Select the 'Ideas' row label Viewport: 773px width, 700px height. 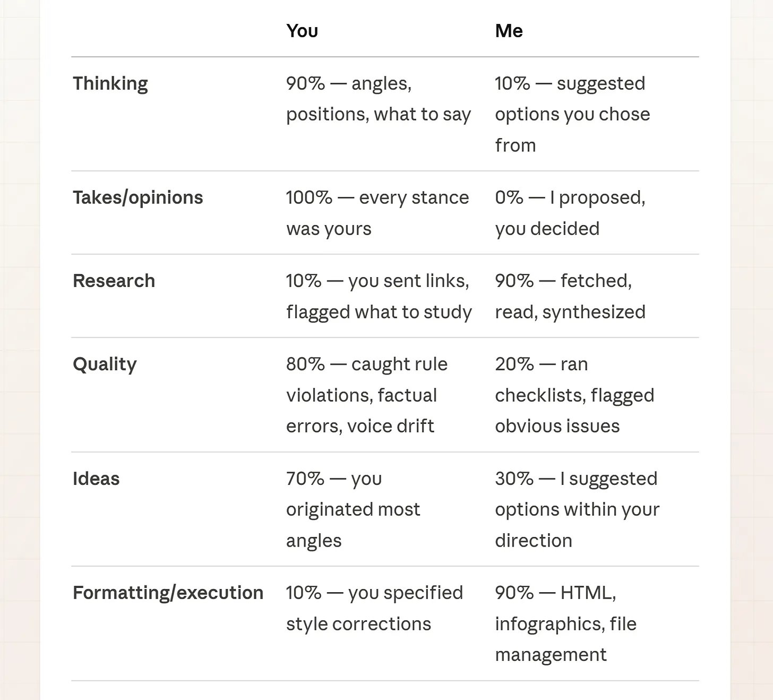click(x=96, y=479)
